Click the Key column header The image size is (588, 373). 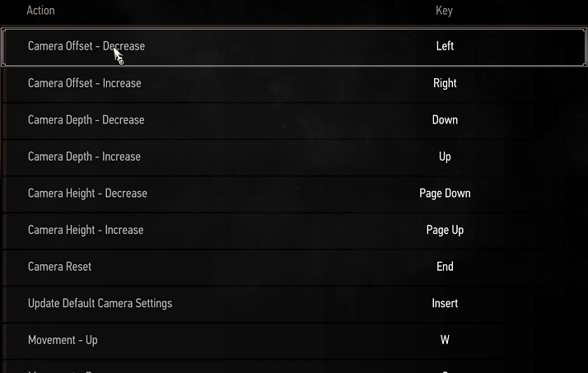(x=445, y=11)
